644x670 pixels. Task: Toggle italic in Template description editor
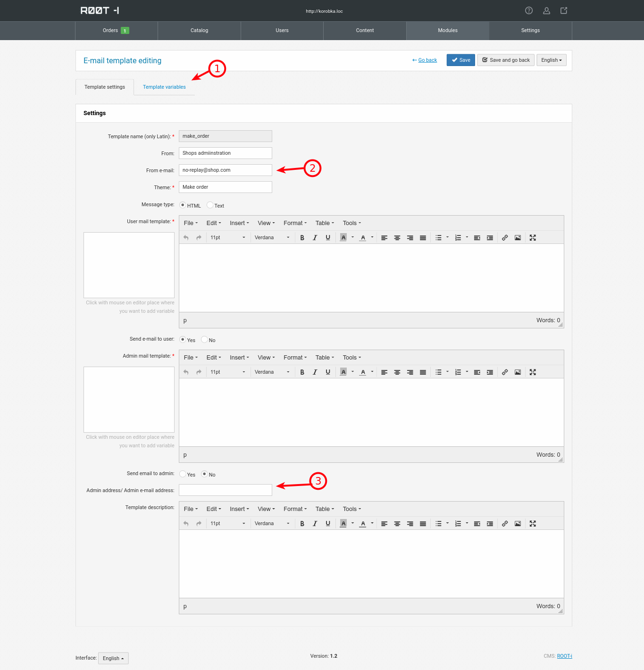[x=315, y=524]
